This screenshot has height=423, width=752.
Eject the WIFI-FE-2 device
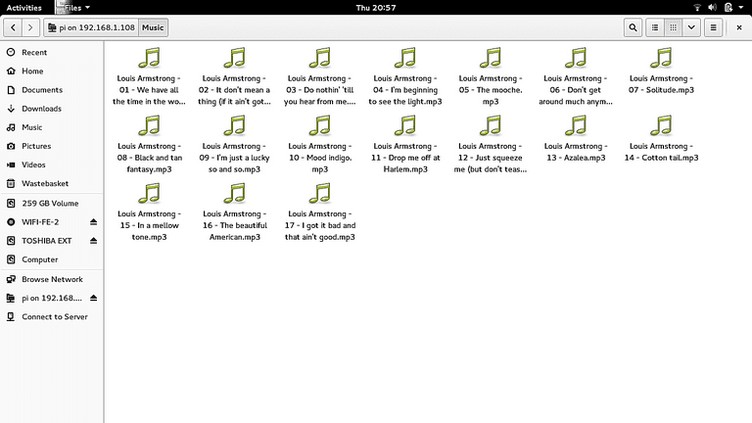[94, 222]
